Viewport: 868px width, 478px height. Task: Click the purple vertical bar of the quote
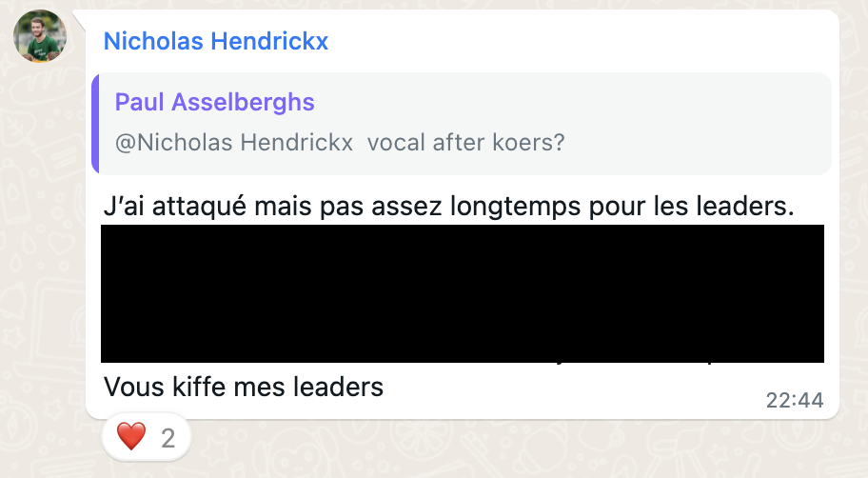point(95,123)
